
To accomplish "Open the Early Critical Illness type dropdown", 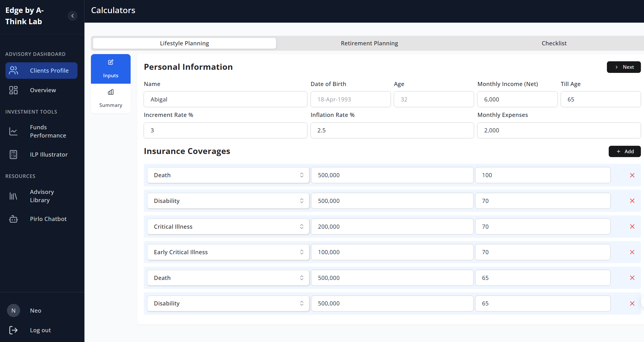I will (228, 252).
